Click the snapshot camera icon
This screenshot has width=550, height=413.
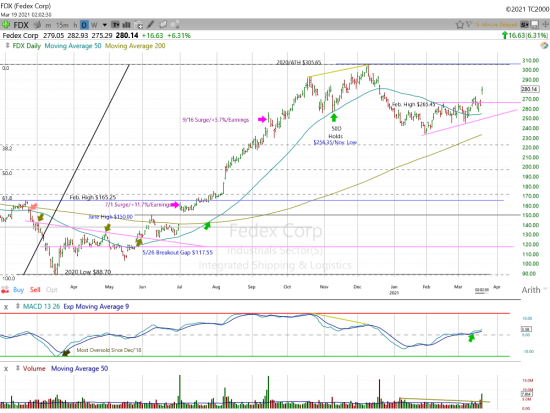[139, 25]
